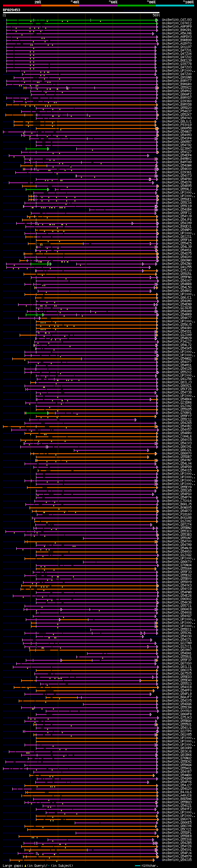Open the UniRef100_Q54M79 entry
The height and width of the screenshot is (868, 197).
[177, 856]
